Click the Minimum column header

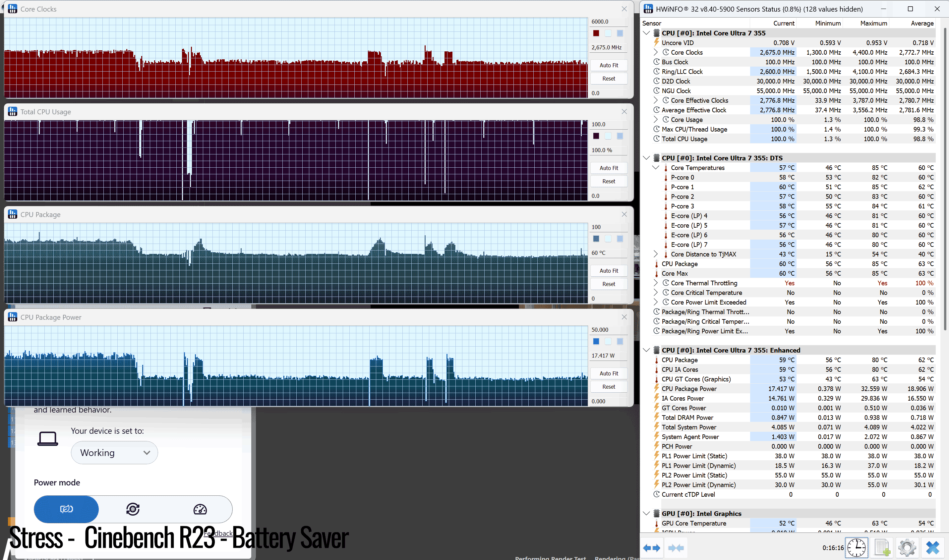pyautogui.click(x=819, y=23)
